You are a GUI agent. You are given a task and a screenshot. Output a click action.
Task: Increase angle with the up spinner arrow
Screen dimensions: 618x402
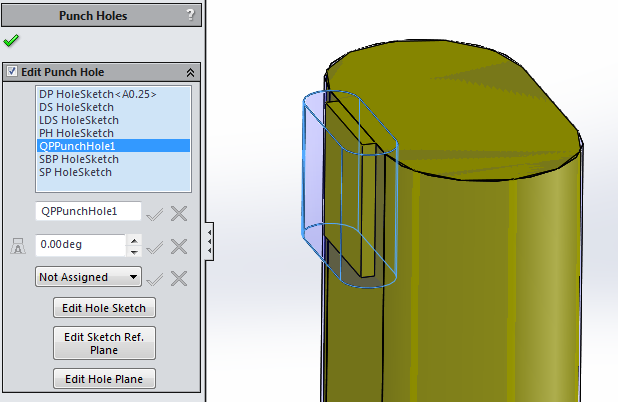pos(134,240)
